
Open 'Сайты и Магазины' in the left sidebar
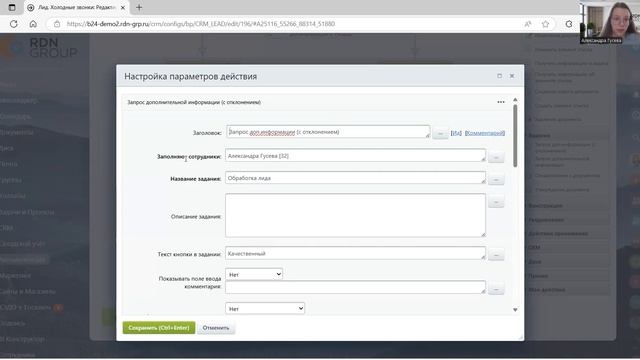pyautogui.click(x=28, y=291)
